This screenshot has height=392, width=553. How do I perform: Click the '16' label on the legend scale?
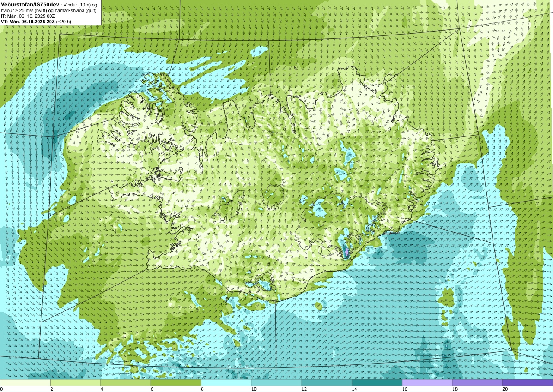(404, 389)
